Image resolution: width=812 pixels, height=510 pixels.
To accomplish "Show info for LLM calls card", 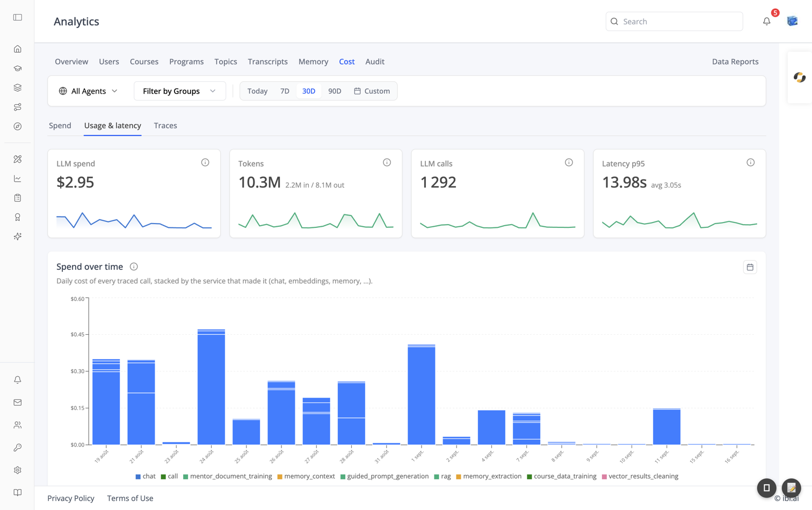I will [569, 162].
